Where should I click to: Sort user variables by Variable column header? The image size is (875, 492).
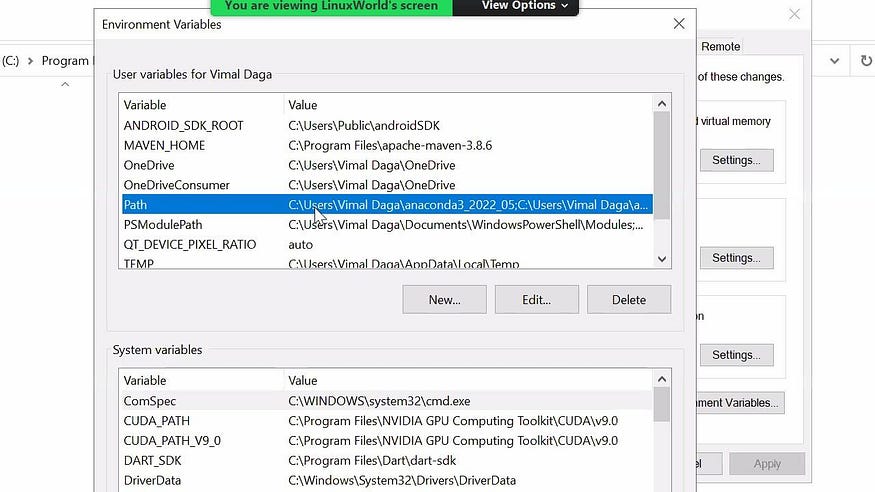coord(201,105)
